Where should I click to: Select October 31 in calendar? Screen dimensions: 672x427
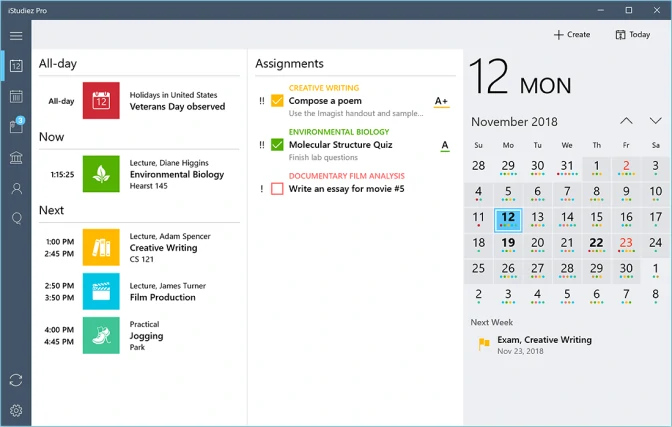tap(567, 168)
